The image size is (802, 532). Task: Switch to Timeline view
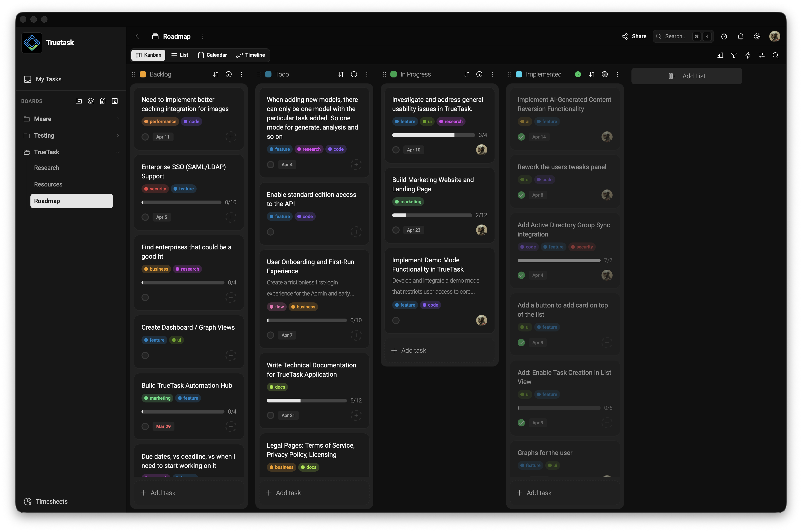click(x=250, y=55)
